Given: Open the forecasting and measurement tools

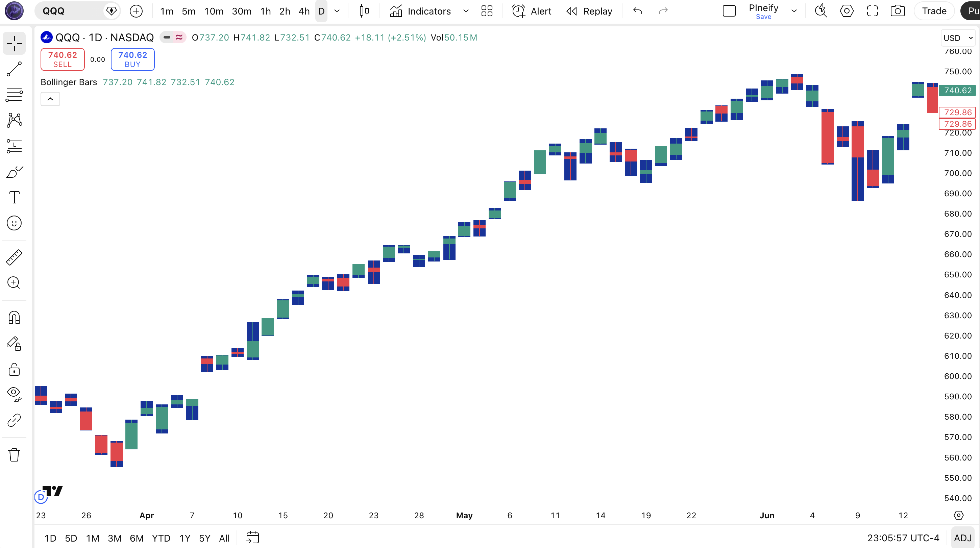Looking at the screenshot, I should point(14,146).
